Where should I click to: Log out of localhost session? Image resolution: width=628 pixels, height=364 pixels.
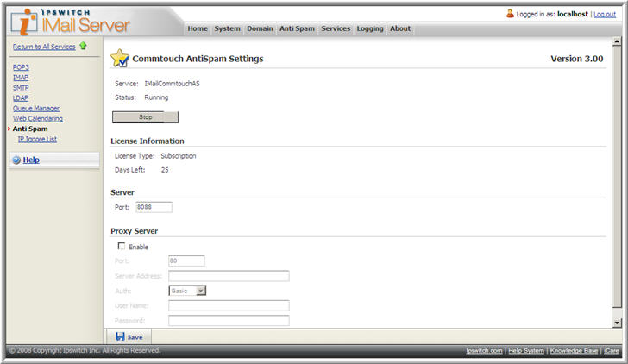605,14
